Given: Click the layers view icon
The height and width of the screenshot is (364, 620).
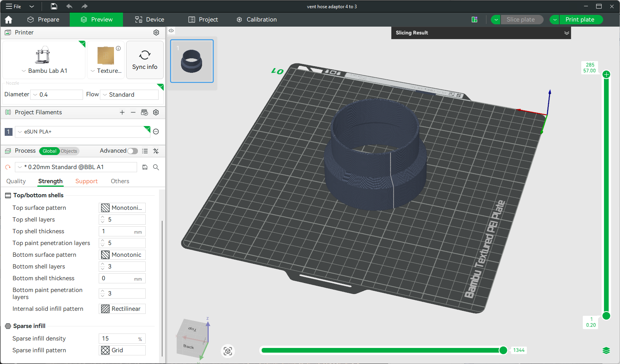Looking at the screenshot, I should 606,350.
